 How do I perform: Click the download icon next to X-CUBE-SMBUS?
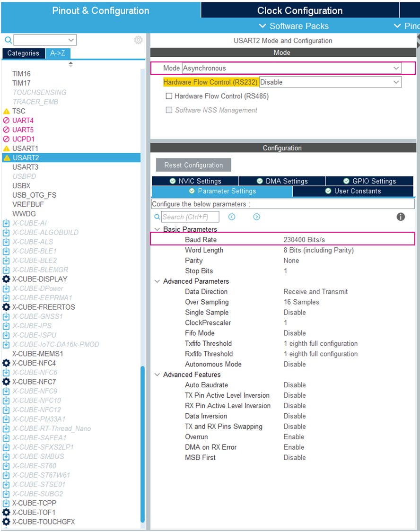click(x=6, y=456)
